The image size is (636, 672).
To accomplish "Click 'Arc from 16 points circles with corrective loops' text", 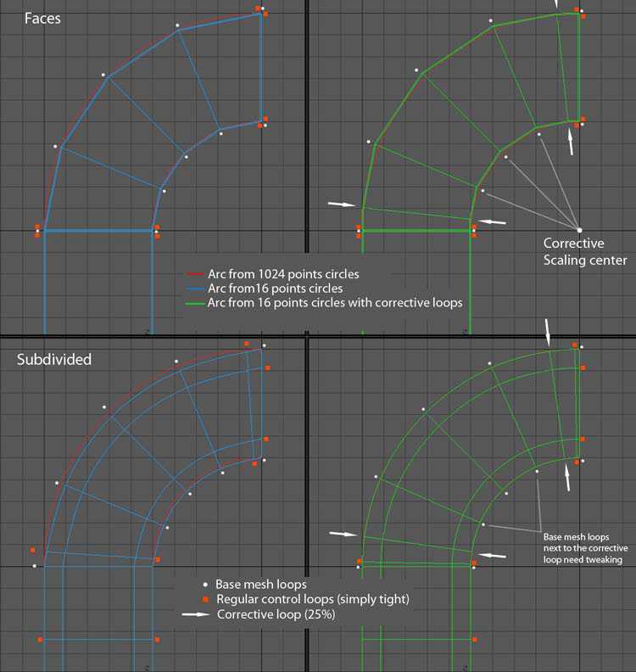I will (x=335, y=303).
